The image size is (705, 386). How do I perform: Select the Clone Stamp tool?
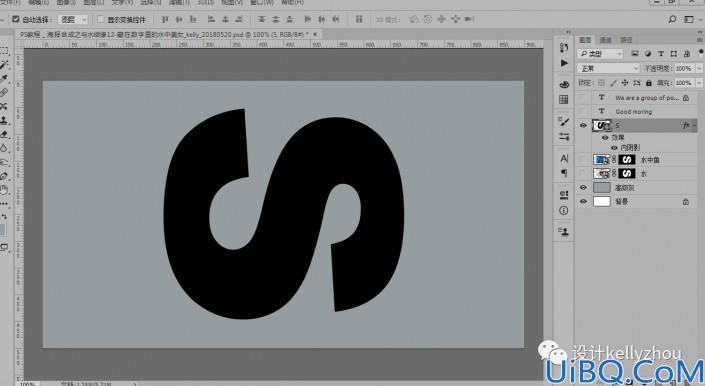[x=4, y=120]
